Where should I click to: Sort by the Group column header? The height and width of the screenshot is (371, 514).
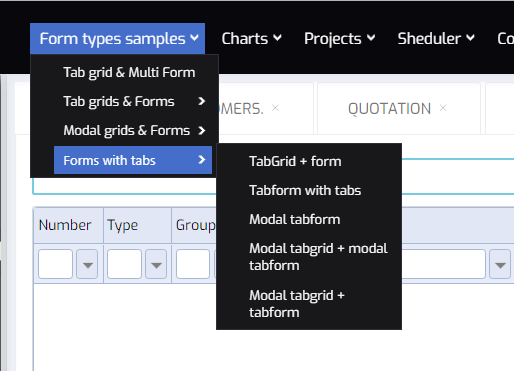click(195, 225)
